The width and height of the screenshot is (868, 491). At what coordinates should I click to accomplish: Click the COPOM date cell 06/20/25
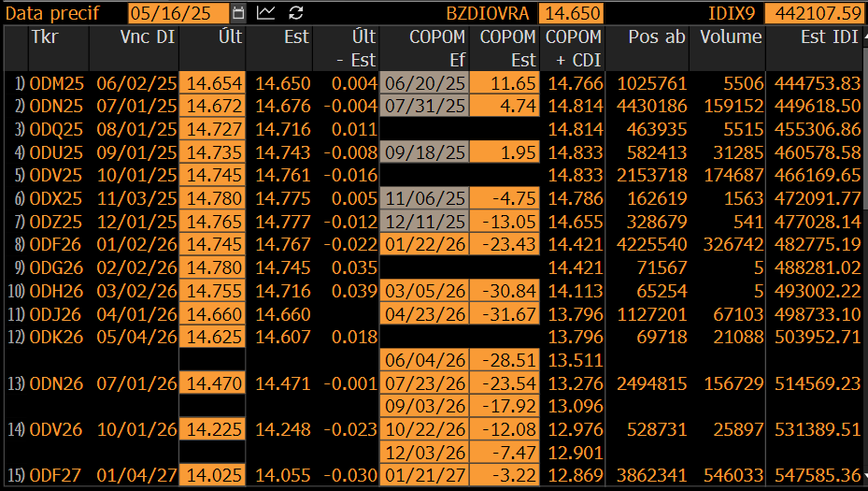(424, 83)
